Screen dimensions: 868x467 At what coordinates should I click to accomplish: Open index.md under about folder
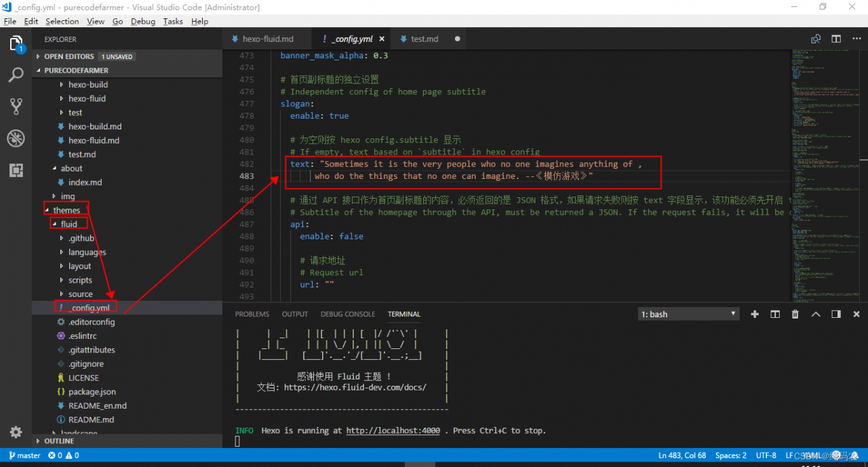click(85, 182)
